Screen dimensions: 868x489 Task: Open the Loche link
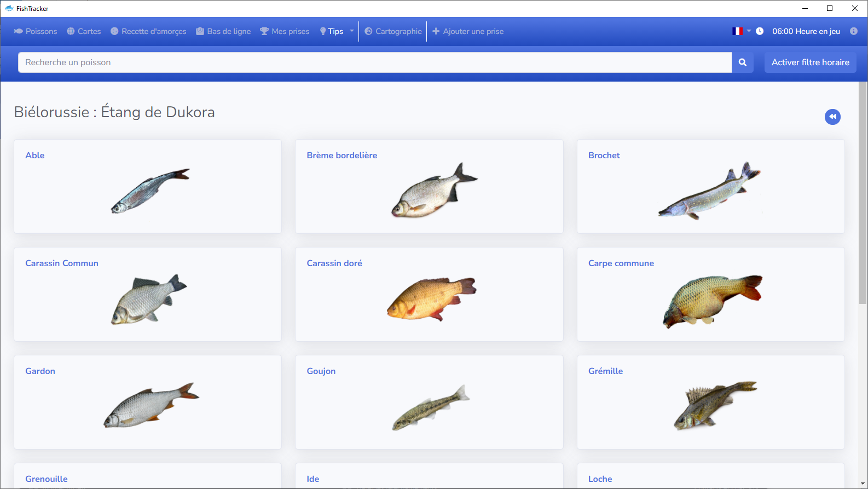[x=600, y=479]
